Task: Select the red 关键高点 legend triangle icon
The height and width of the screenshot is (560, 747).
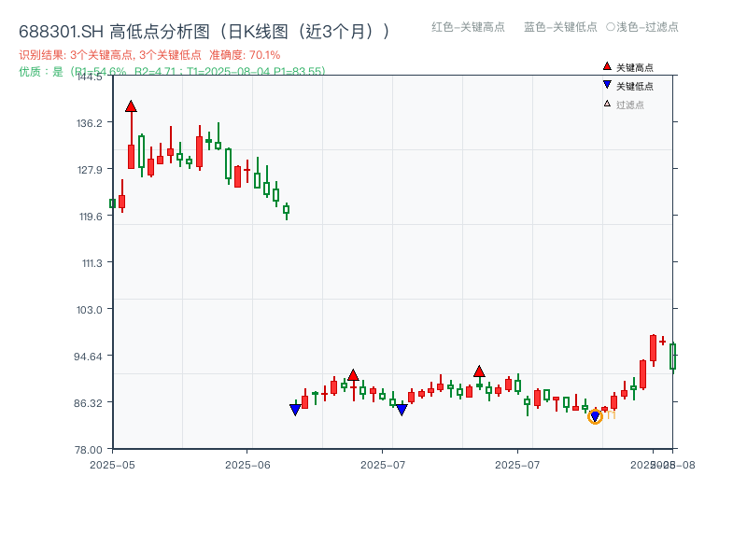Action: (x=606, y=66)
